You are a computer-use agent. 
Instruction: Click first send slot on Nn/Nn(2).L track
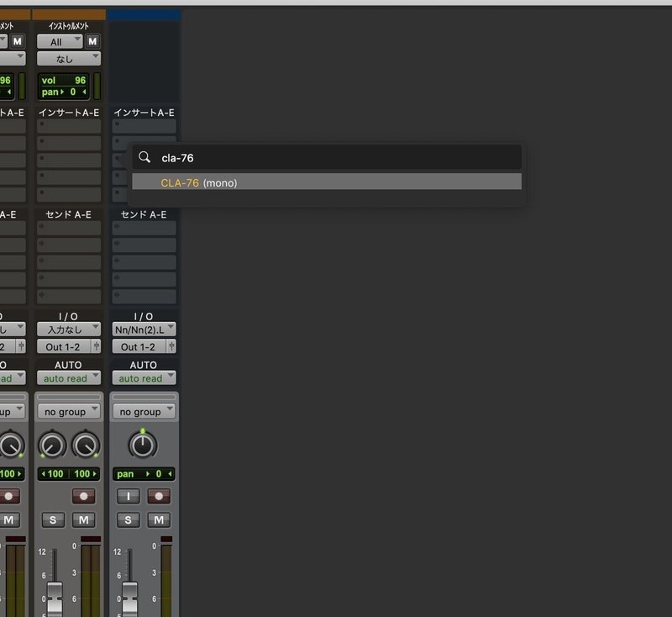tap(144, 228)
